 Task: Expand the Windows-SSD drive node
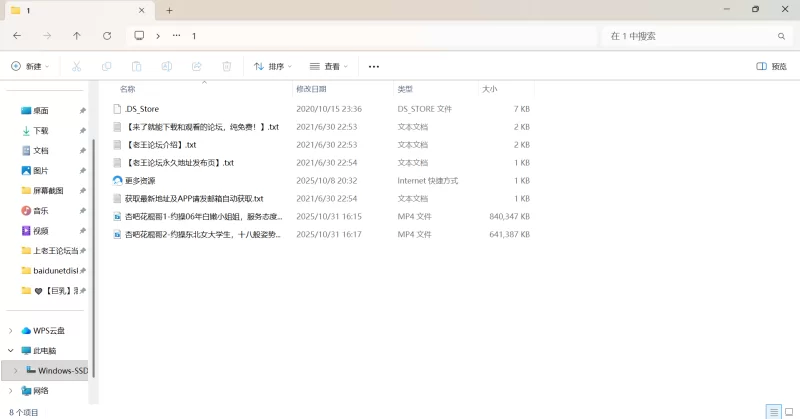[16, 371]
